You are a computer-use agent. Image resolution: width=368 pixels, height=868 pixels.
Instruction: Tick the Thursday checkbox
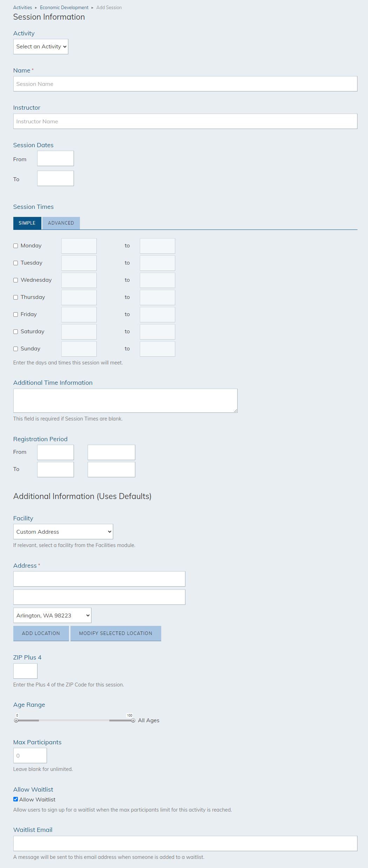(15, 297)
